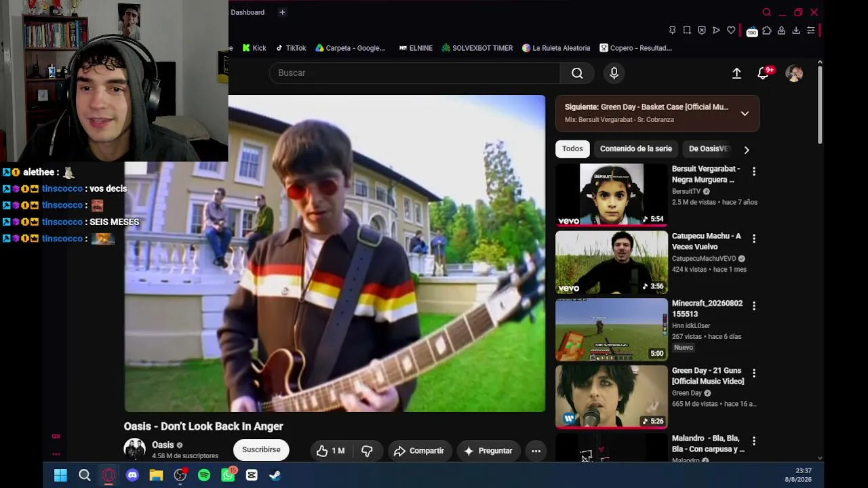This screenshot has width=868, height=488.
Task: Open the Kick bookmark
Action: (254, 48)
